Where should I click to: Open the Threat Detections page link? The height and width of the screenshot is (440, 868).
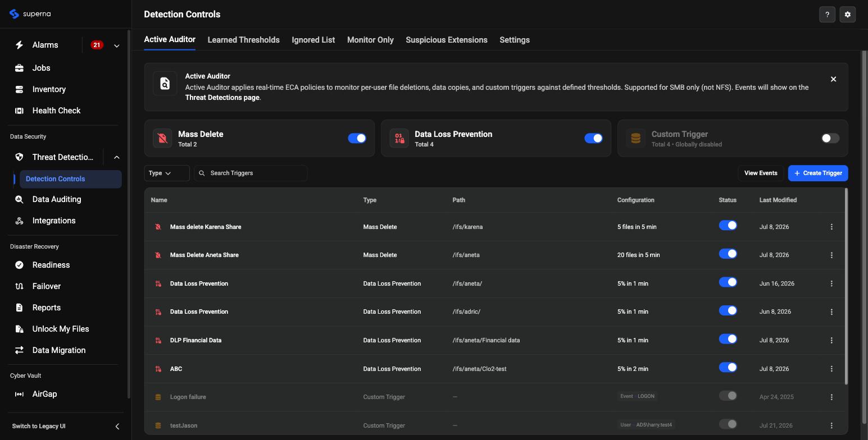click(222, 98)
